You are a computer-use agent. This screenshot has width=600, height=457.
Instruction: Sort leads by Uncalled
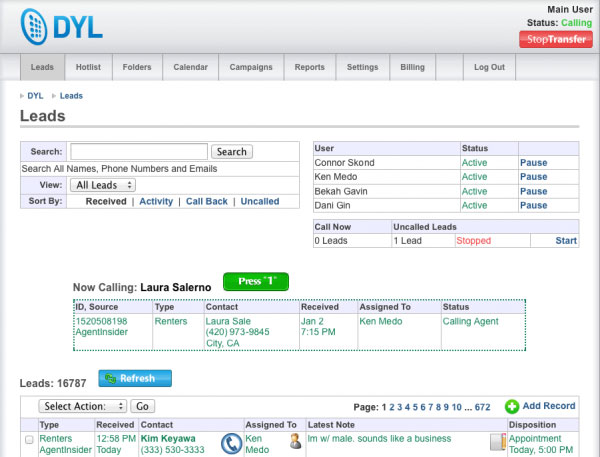[x=260, y=202]
